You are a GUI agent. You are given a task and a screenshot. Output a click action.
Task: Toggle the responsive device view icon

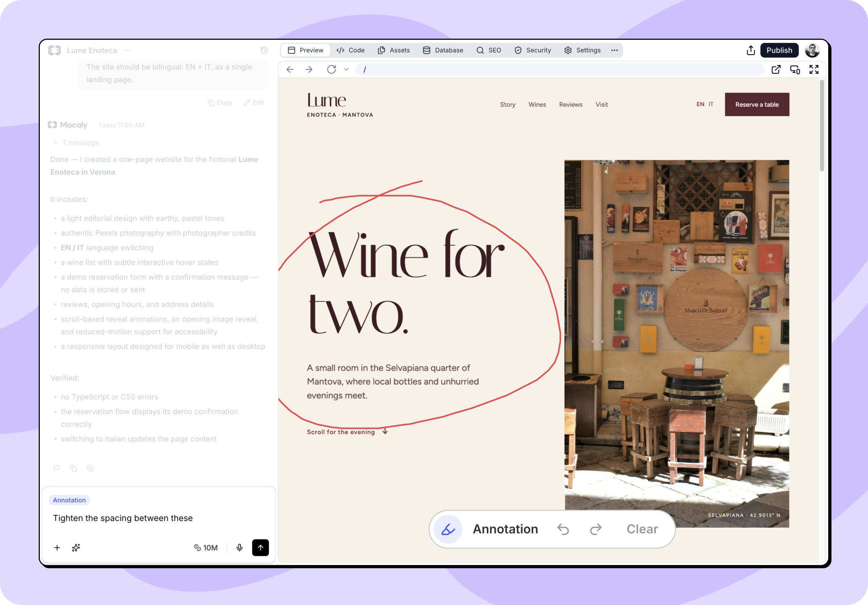point(795,69)
